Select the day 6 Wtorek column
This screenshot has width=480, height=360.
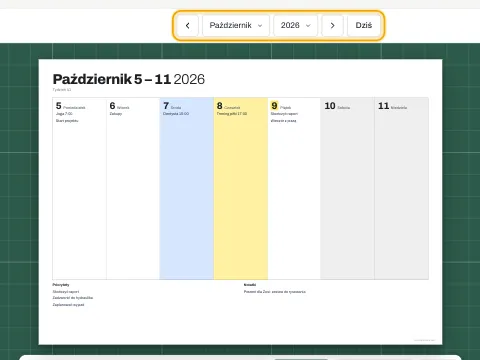point(133,188)
